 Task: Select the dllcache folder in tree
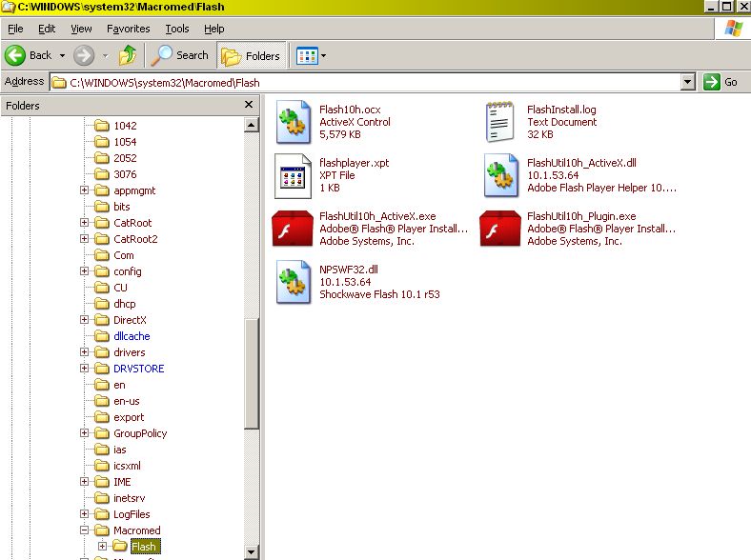pyautogui.click(x=132, y=336)
